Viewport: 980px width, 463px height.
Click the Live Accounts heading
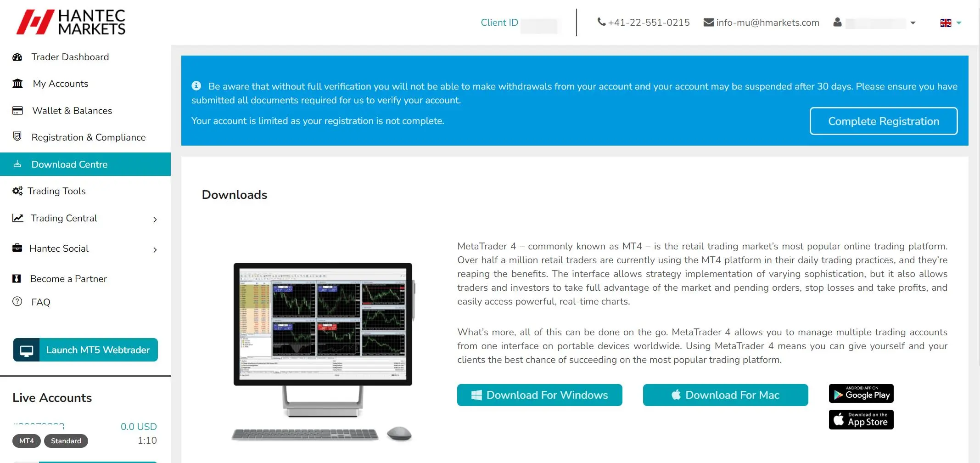52,398
